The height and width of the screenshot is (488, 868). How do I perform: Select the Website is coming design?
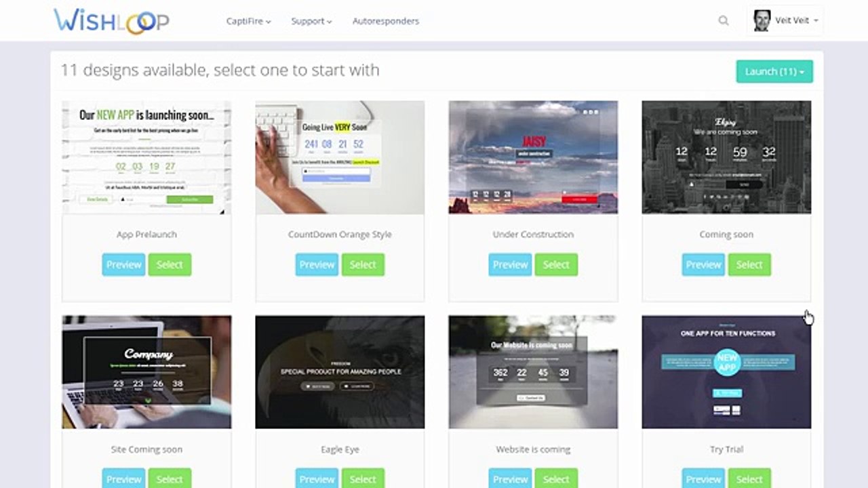pos(556,479)
